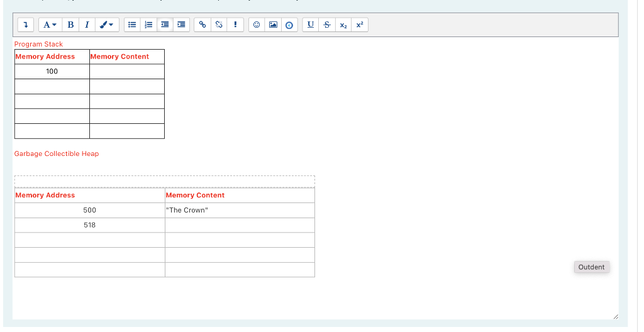Insert an image using picture icon
Screen dimensions: 644x332
point(273,25)
